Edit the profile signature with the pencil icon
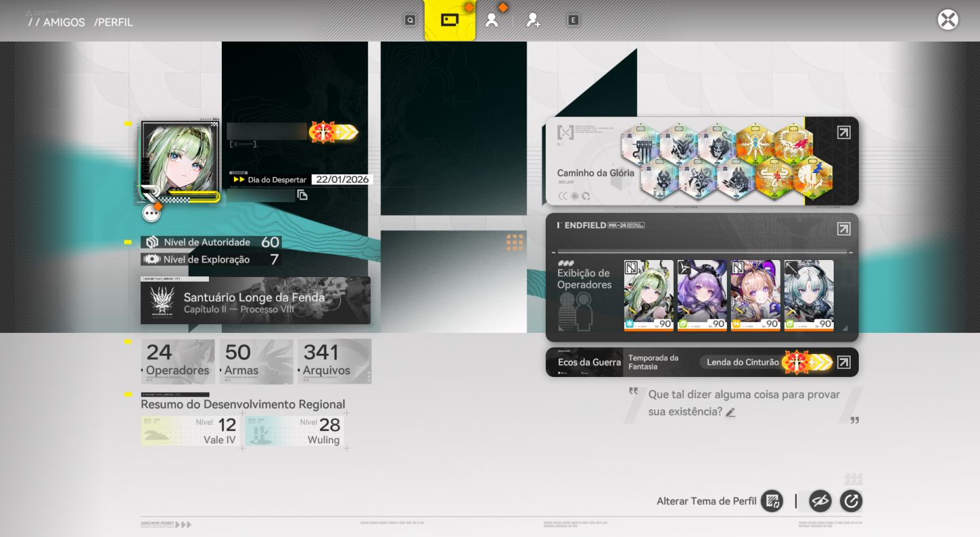 [730, 412]
